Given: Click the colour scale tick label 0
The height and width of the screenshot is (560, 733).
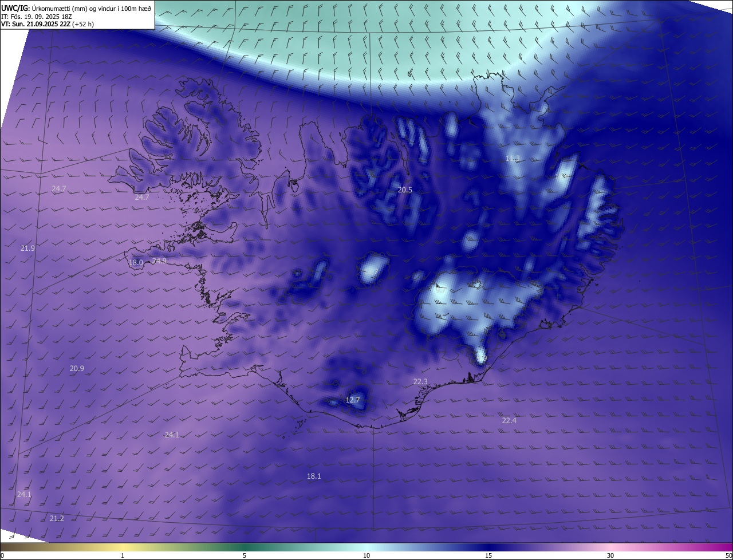Looking at the screenshot, I should coord(2,555).
